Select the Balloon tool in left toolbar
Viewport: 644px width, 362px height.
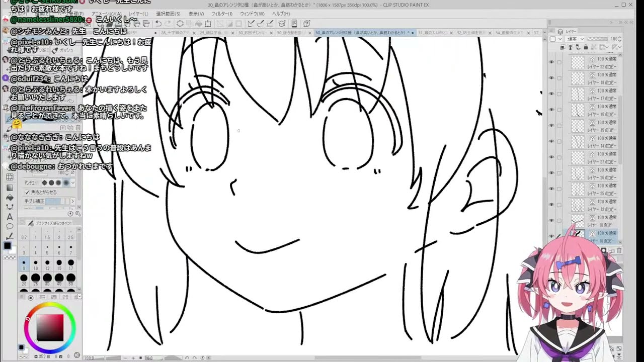pos(10,226)
